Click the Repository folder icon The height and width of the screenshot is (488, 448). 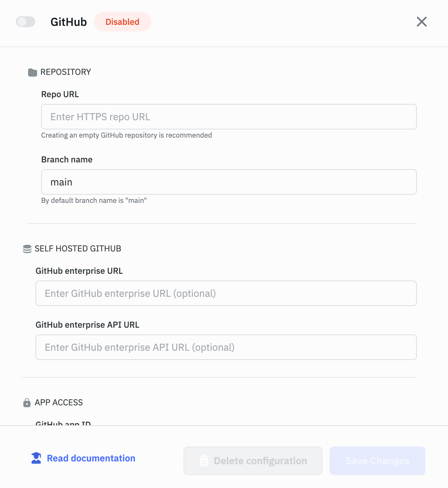point(33,72)
